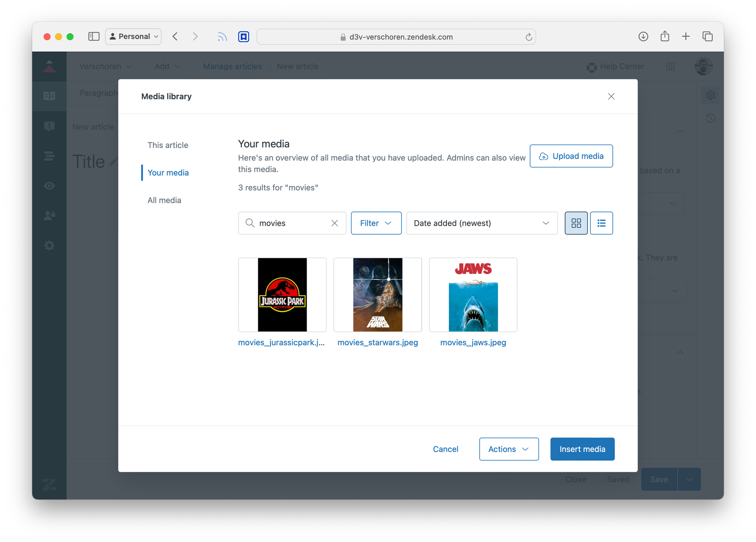This screenshot has width=756, height=542.
Task: Open the movies_jaws.jpeg file link
Action: click(473, 343)
